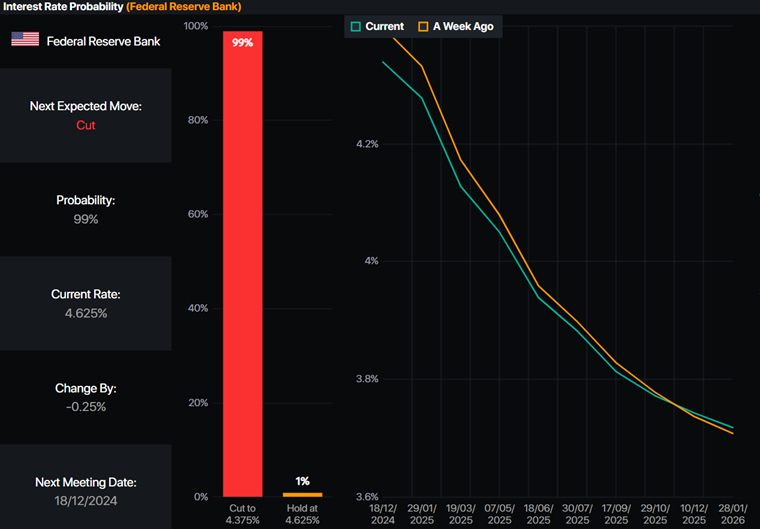Click the 'Hold at 4.625%' axis label
Viewport: 760px width, 529px height.
302,513
